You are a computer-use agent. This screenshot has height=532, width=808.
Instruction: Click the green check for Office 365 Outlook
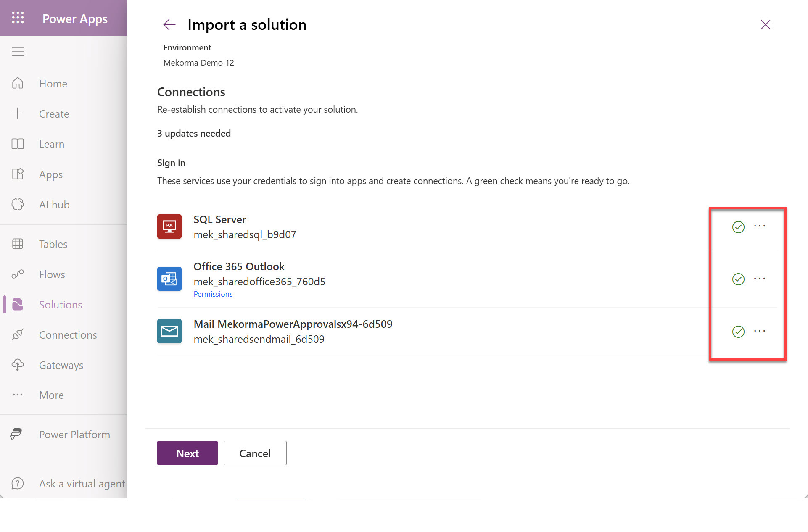pos(738,279)
